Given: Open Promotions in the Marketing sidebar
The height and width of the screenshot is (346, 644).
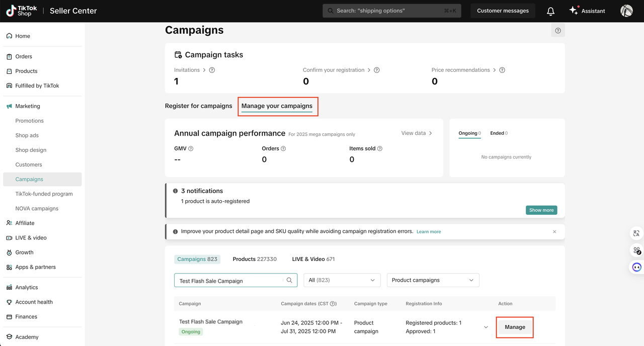Looking at the screenshot, I should coord(30,121).
